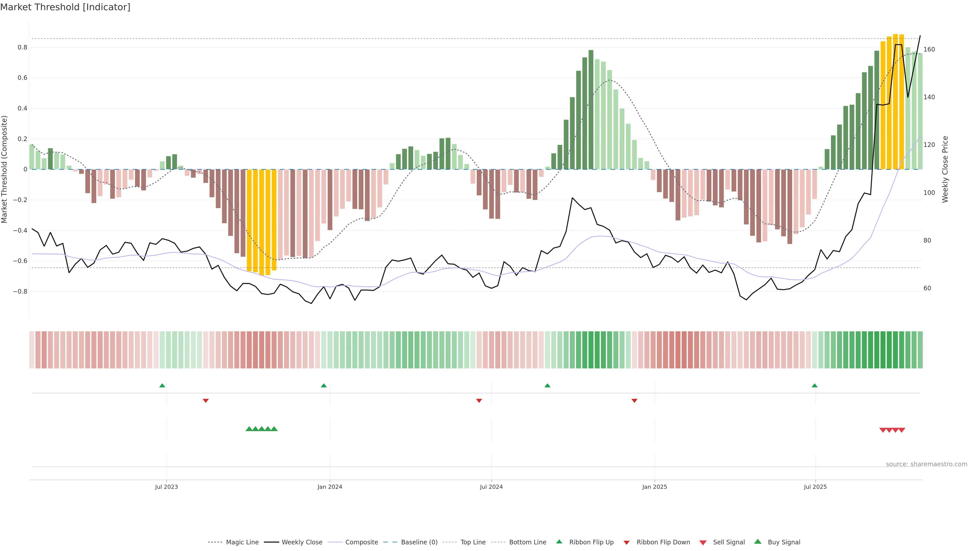Image resolution: width=980 pixels, height=551 pixels.
Task: Click ribbon flip down marker near Jul 2024
Action: pos(479,400)
